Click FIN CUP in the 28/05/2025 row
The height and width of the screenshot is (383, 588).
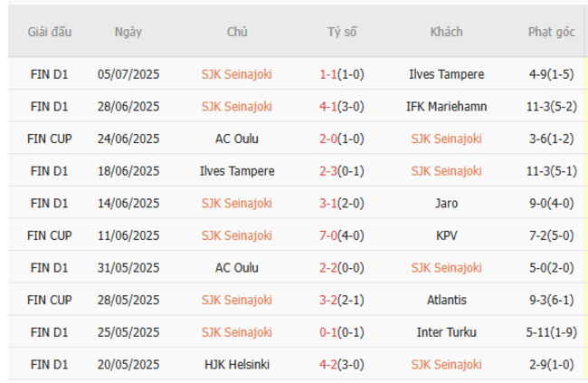[x=50, y=300]
